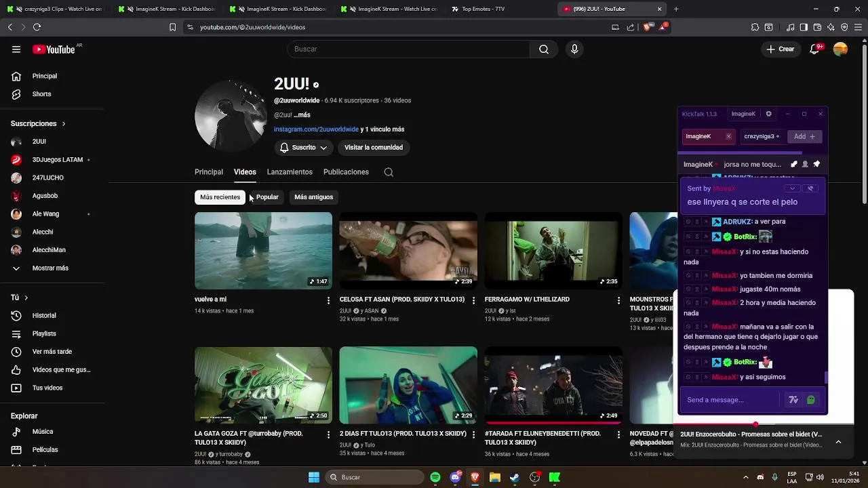
Task: Open options menu for FERRAGAMO W/ LTHELIZARD video
Action: [618, 300]
